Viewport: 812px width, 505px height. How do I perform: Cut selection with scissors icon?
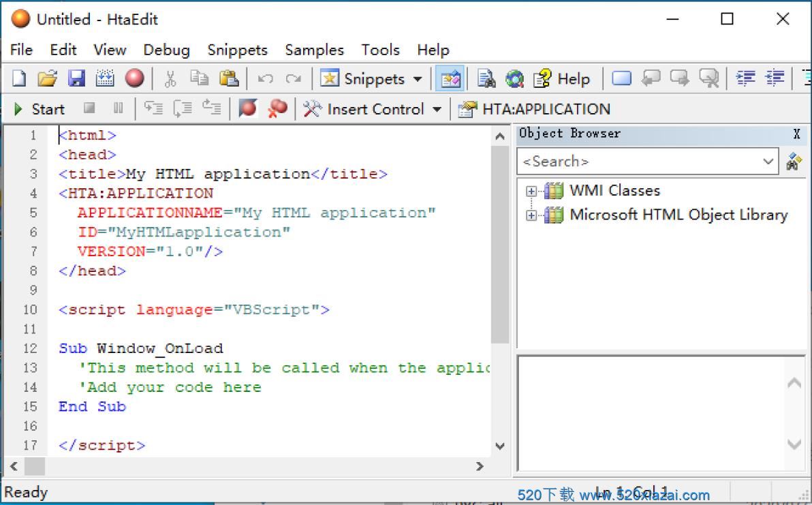point(170,79)
